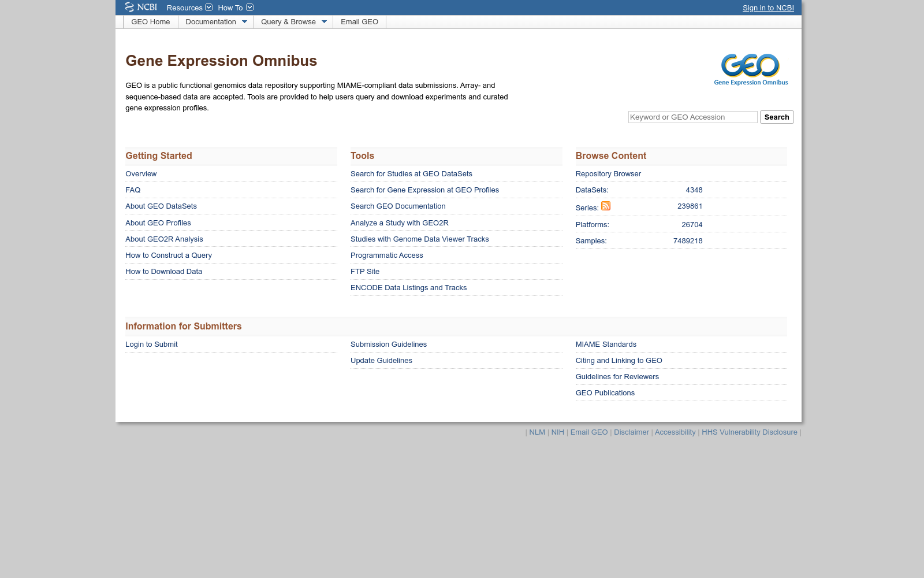This screenshot has width=924, height=578.
Task: Open Search for Studies at GEO DataSets
Action: tap(411, 174)
